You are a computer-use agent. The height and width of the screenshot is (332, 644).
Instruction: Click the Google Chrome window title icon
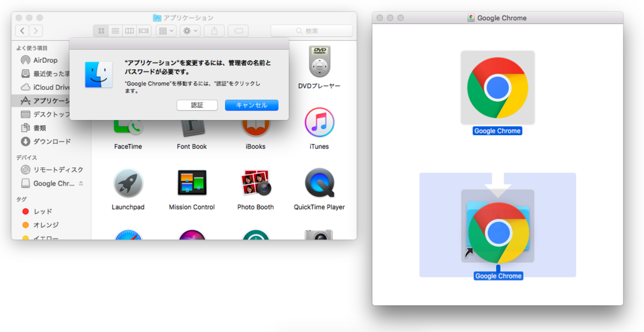click(x=471, y=18)
